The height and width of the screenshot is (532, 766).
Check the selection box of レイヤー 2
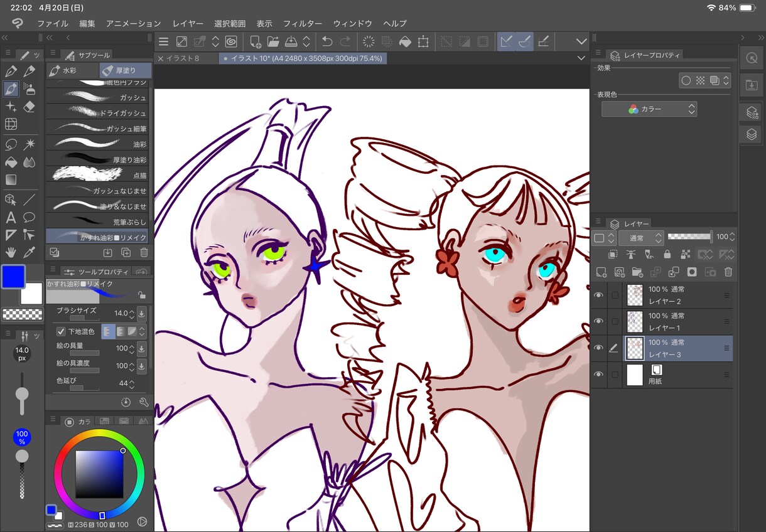point(615,295)
